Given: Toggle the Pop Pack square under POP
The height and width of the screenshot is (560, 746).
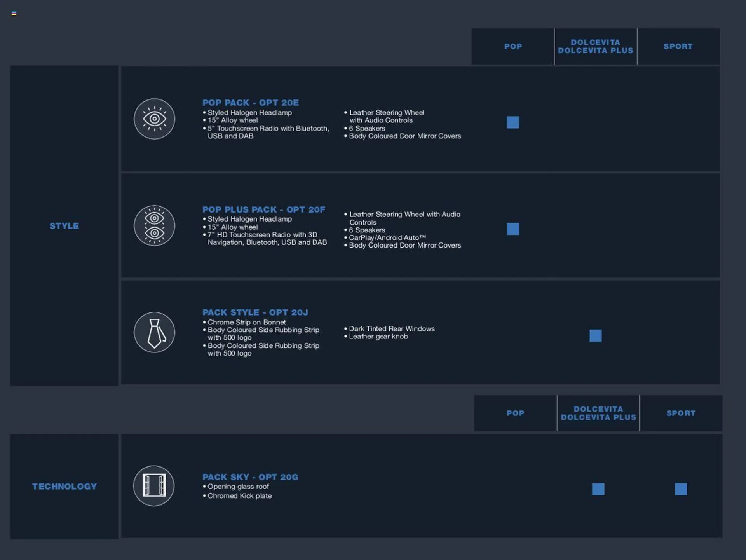Looking at the screenshot, I should coord(512,122).
